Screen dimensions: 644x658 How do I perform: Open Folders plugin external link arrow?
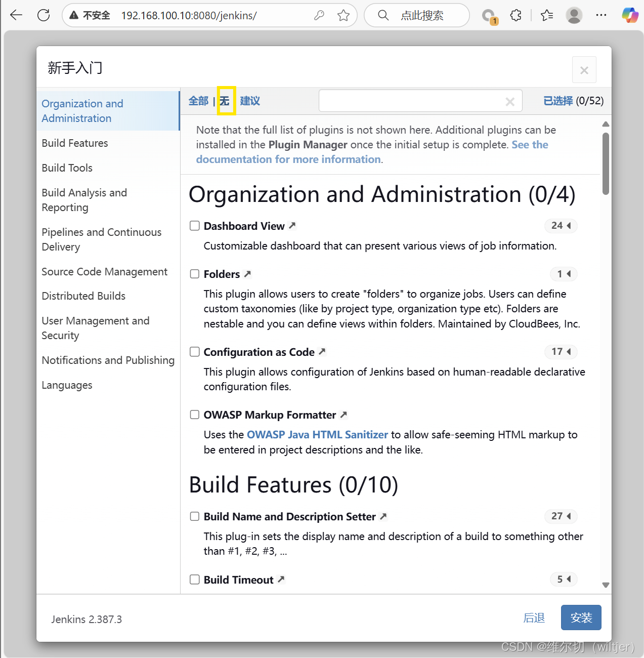coord(247,274)
